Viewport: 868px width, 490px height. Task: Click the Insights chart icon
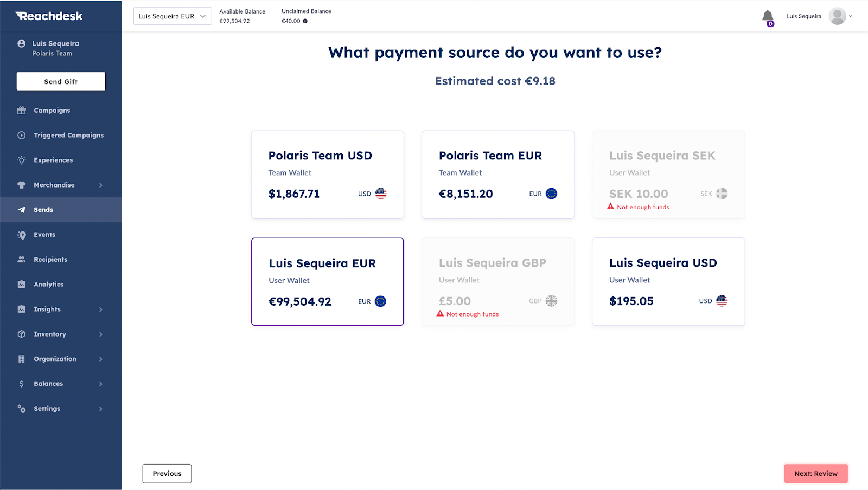22,310
